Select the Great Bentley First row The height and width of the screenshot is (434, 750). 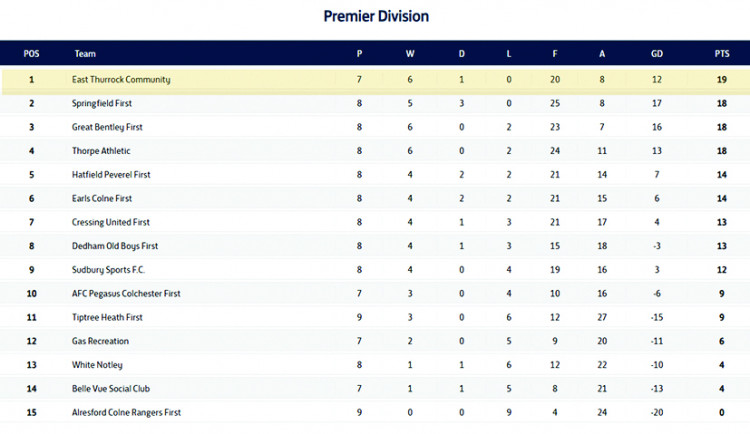pos(107,127)
